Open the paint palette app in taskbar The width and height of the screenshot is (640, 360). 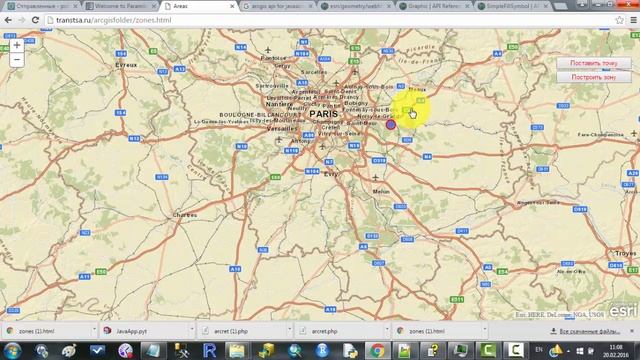pyautogui.click(x=69, y=351)
